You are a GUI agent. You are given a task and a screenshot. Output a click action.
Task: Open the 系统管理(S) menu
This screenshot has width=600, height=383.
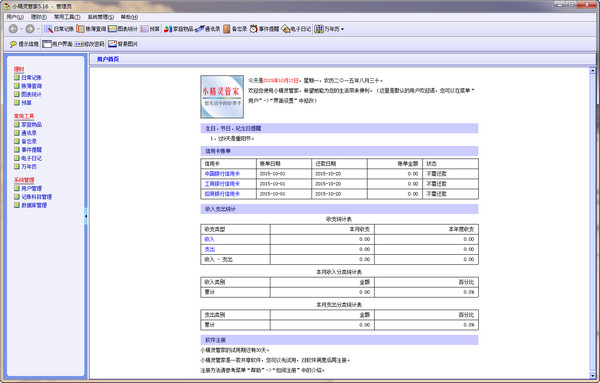tap(101, 17)
